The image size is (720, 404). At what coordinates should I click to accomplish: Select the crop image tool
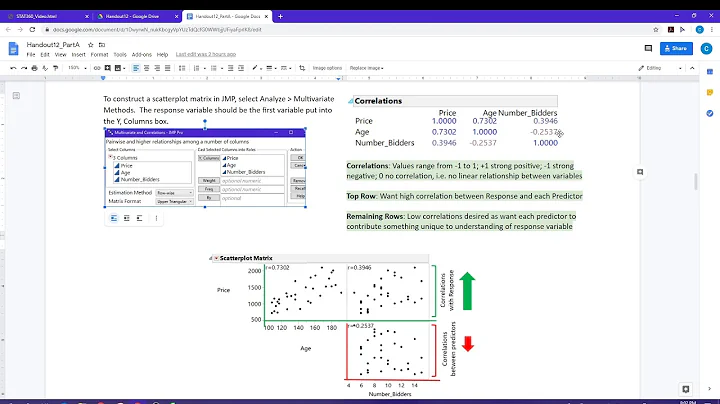pyautogui.click(x=302, y=68)
